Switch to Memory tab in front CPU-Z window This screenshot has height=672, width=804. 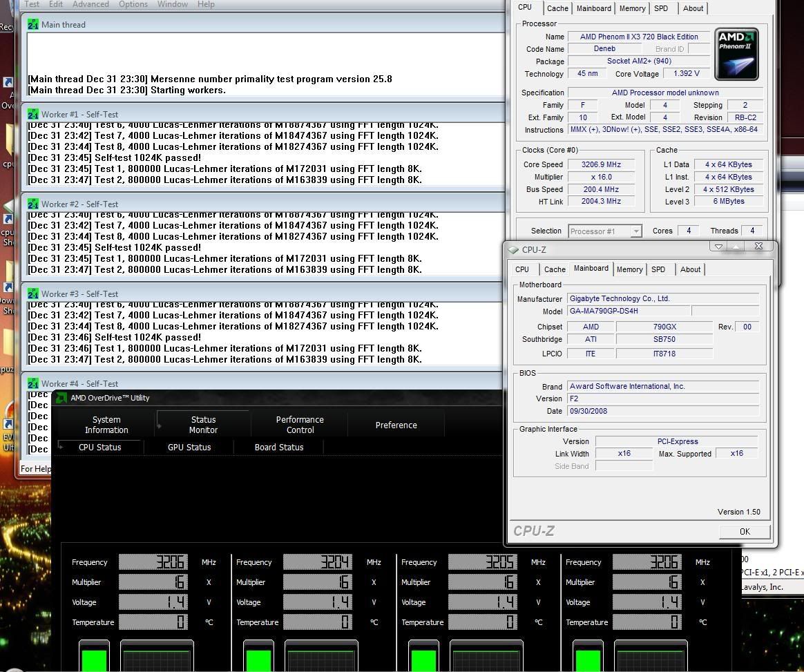pyautogui.click(x=629, y=269)
